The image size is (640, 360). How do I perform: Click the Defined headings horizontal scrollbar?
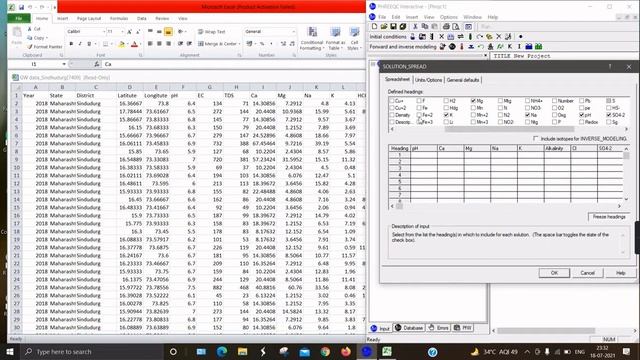(x=509, y=129)
